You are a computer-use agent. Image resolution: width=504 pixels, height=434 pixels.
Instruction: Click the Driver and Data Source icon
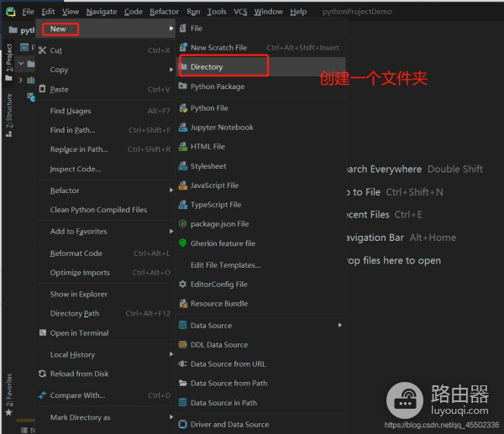pos(182,424)
